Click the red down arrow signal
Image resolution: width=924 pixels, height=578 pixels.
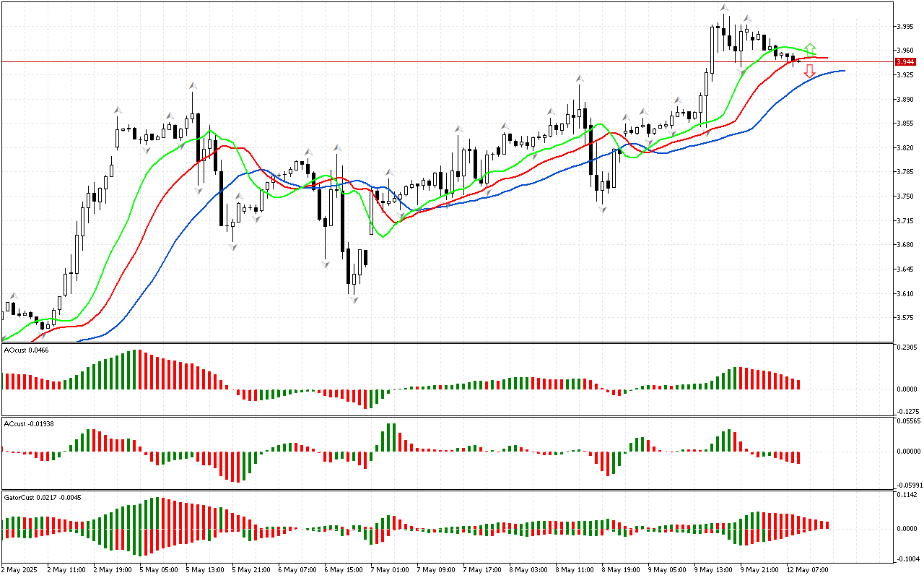pos(810,71)
